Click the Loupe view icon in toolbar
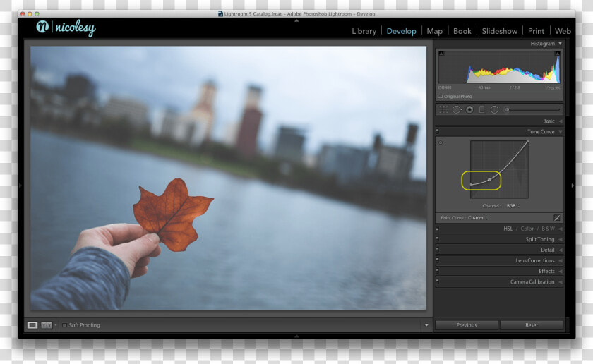The image size is (593, 364). [x=32, y=325]
